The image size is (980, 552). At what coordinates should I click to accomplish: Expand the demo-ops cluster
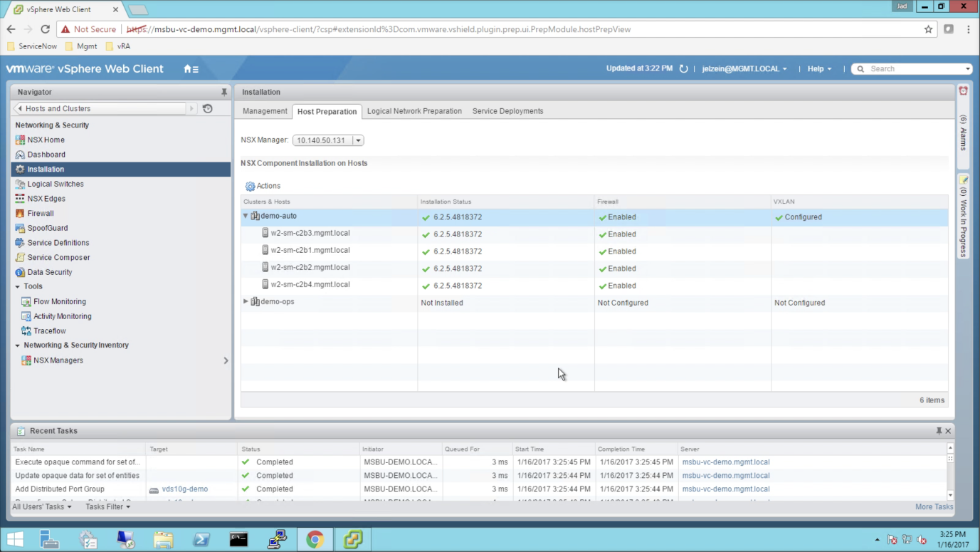pos(246,301)
